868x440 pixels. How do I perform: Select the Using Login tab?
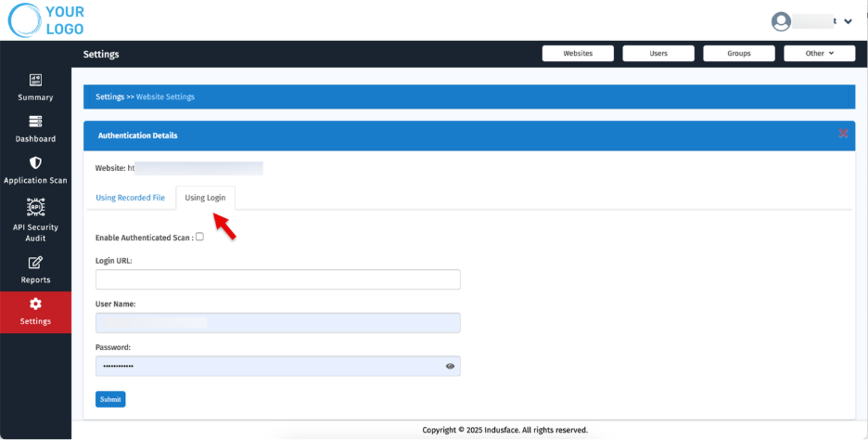click(x=205, y=198)
